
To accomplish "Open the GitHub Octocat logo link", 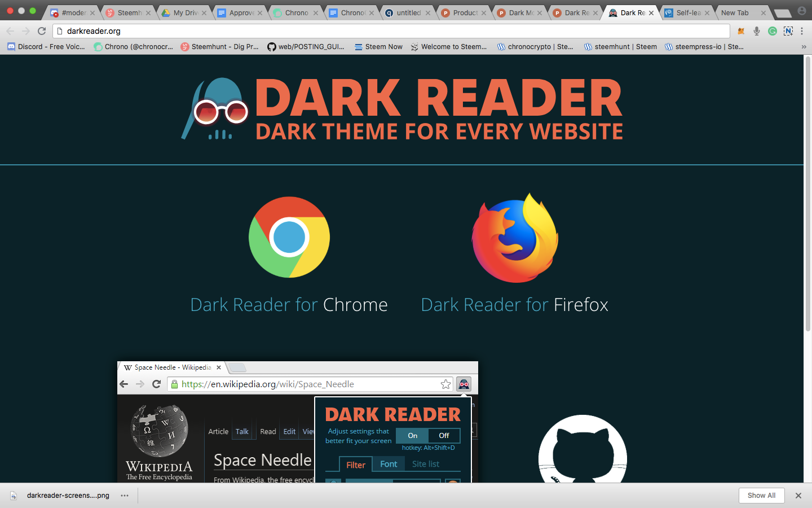I will (582, 449).
